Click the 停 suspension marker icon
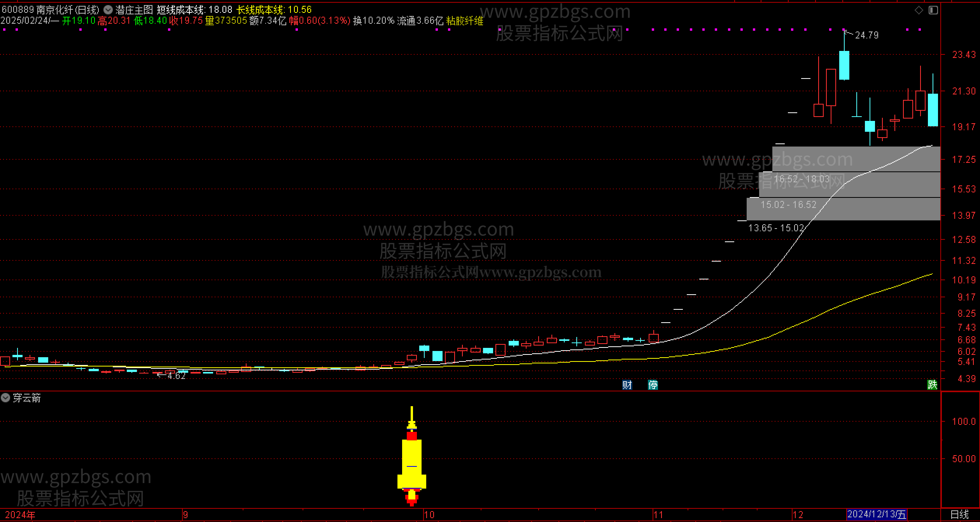This screenshot has height=522, width=980. [x=653, y=385]
